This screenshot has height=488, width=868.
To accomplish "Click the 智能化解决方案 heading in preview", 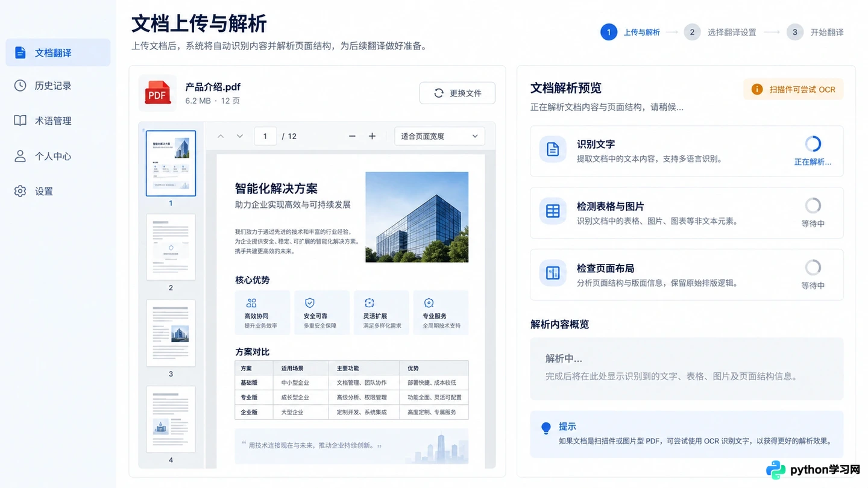I will tap(276, 189).
